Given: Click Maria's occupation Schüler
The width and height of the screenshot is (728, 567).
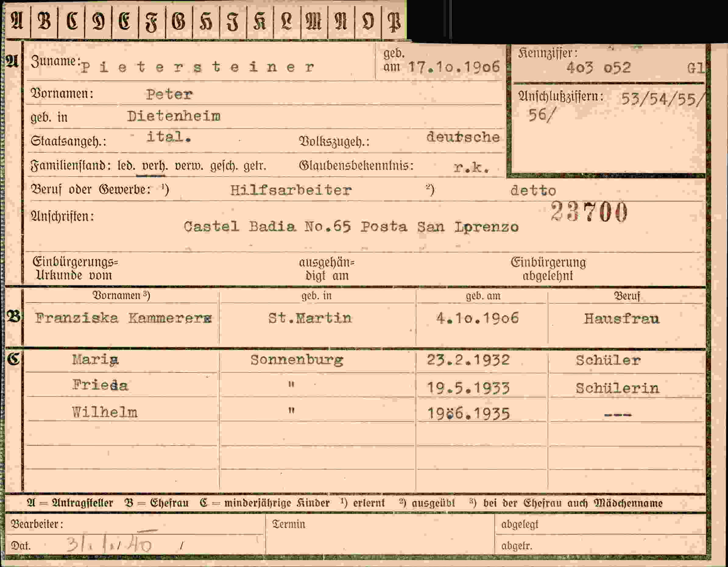Looking at the screenshot, I should (608, 360).
